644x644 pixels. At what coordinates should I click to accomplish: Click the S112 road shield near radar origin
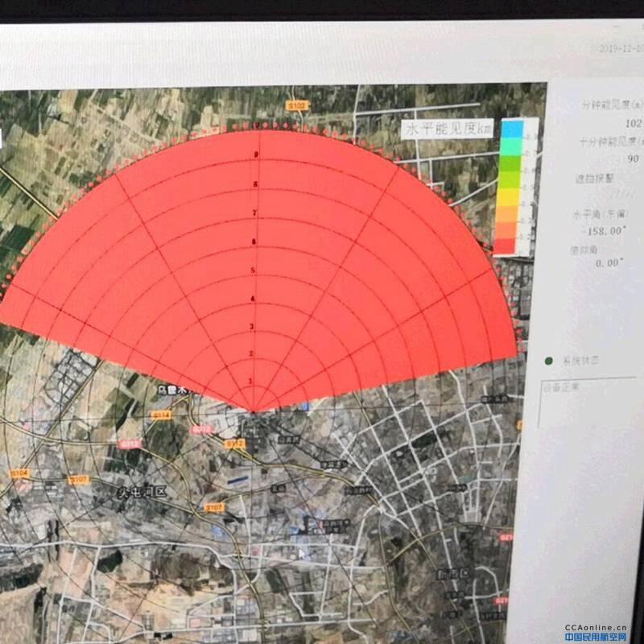pos(234,444)
